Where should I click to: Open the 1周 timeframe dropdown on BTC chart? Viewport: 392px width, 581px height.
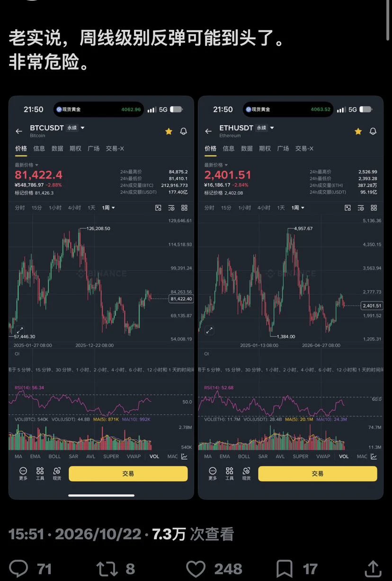point(108,208)
